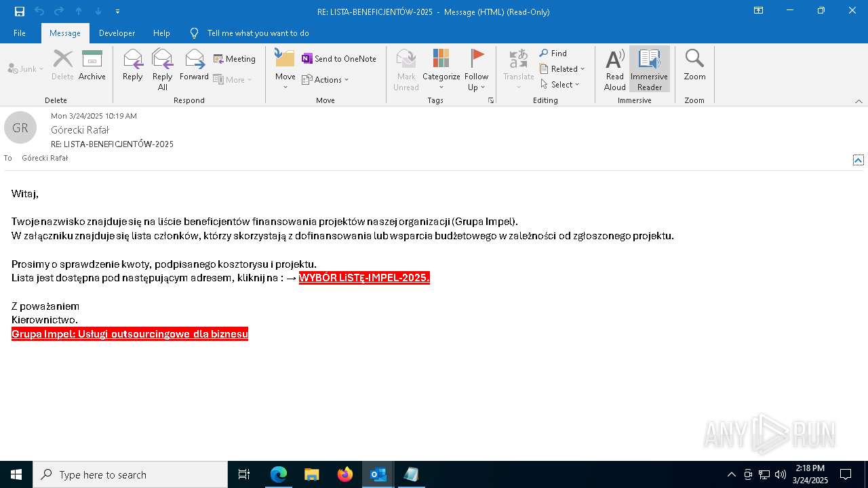
Task: Reply with a Meeting
Action: tap(235, 59)
